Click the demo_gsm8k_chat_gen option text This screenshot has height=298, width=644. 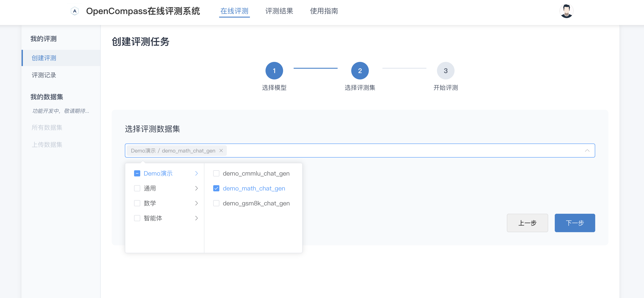coord(256,203)
